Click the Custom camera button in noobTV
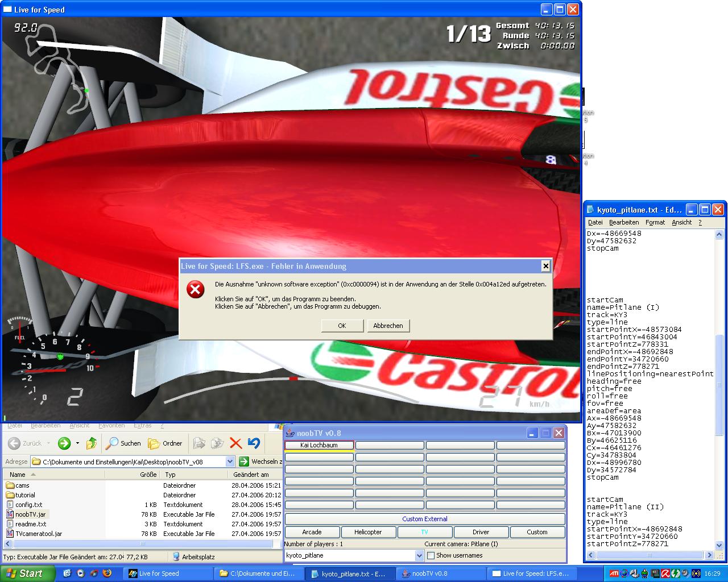The height and width of the screenshot is (582, 728). pyautogui.click(x=537, y=532)
